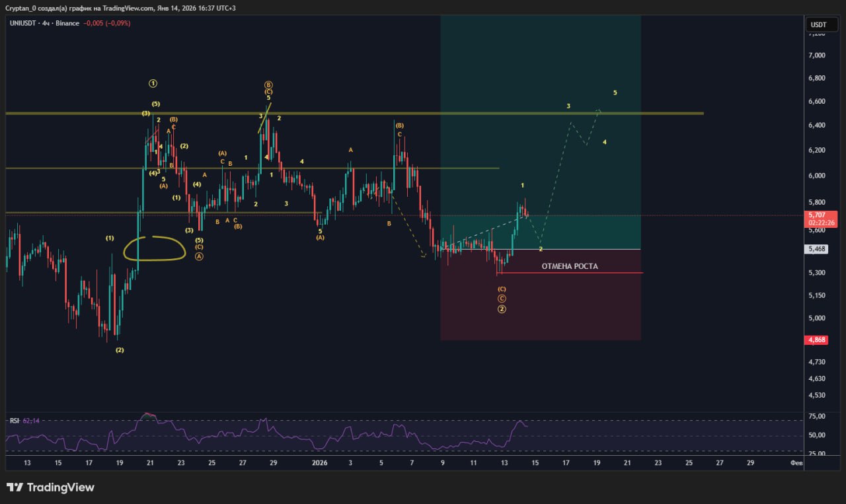The height and width of the screenshot is (504, 846).
Task: Select the circled A label below yellow ellipse
Action: 199,256
